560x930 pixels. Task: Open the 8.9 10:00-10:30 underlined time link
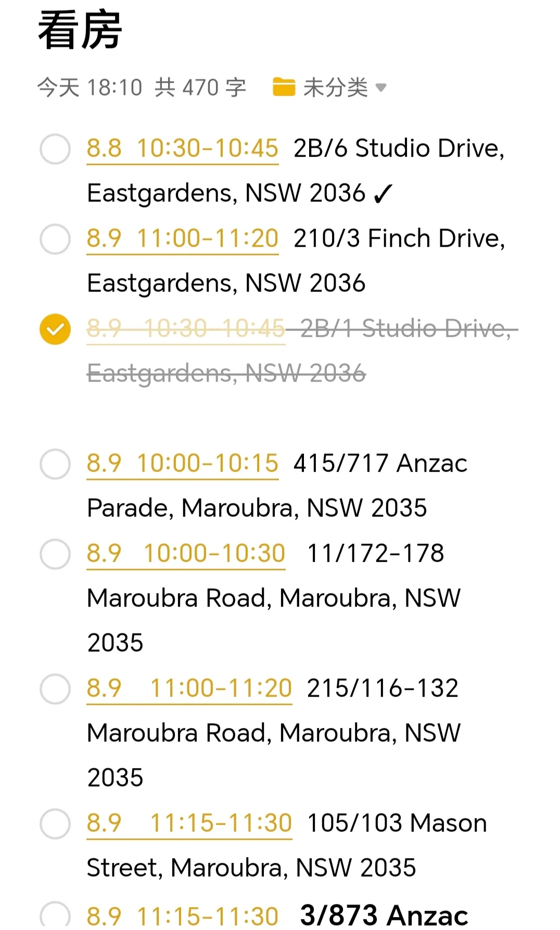pyautogui.click(x=186, y=554)
